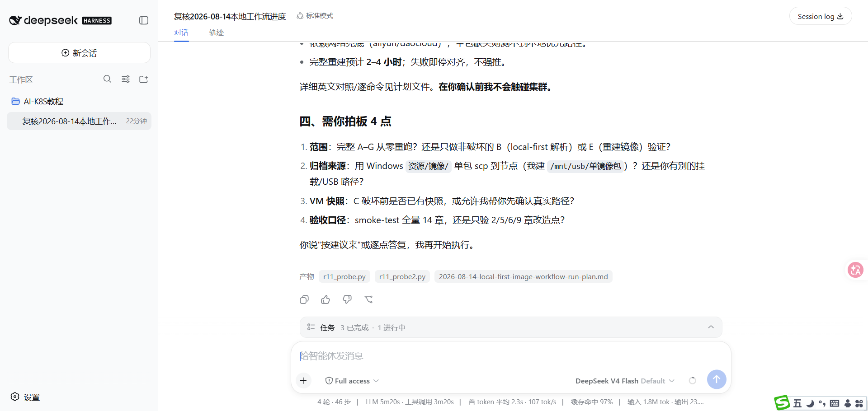Click the 首 token 平均 2.3s status
This screenshot has width=868, height=411.
pos(496,402)
